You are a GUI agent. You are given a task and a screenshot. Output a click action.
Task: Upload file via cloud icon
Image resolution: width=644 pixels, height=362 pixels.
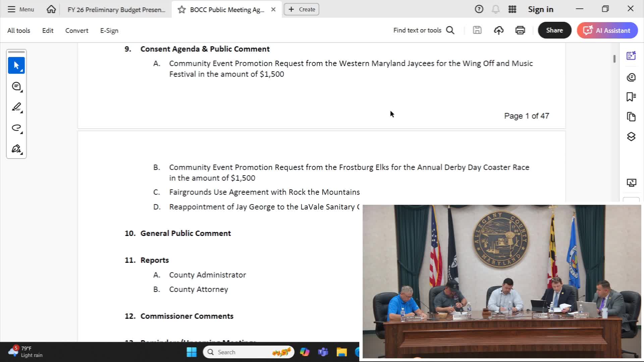[498, 31]
